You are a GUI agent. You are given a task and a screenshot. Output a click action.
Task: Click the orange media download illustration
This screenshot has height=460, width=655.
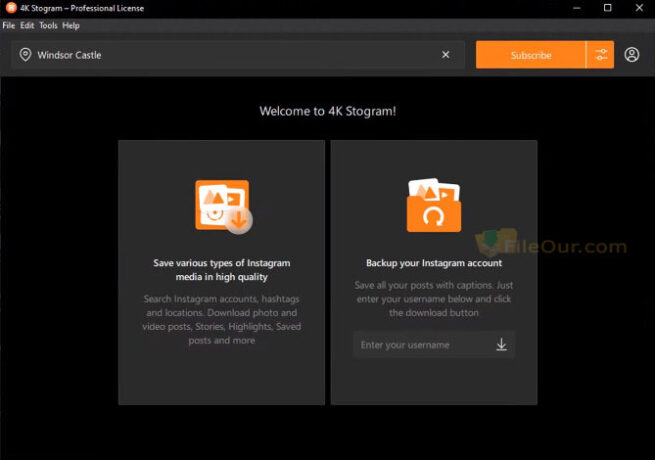[x=222, y=206]
